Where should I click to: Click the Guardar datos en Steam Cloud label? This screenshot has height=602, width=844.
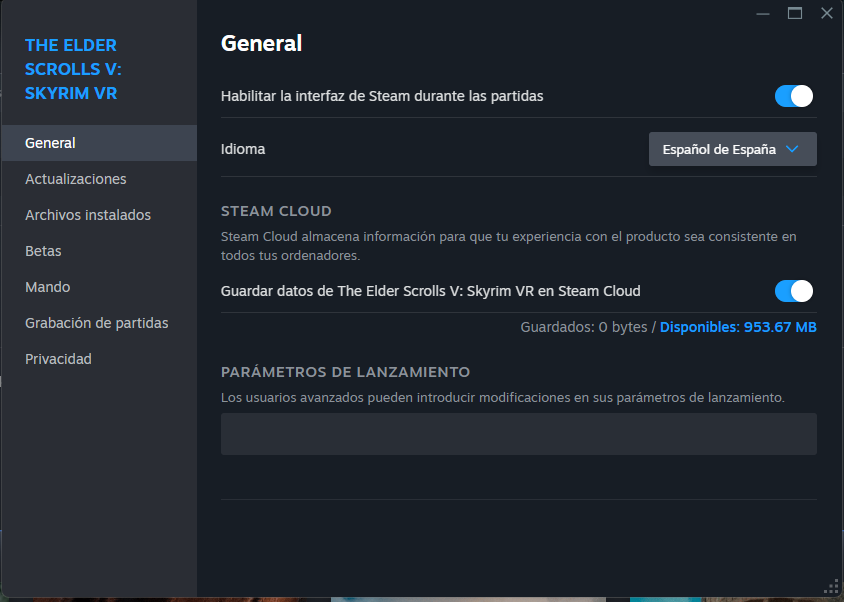point(431,291)
